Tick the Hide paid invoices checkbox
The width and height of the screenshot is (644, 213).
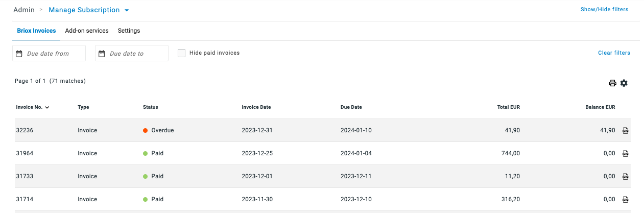pos(181,53)
